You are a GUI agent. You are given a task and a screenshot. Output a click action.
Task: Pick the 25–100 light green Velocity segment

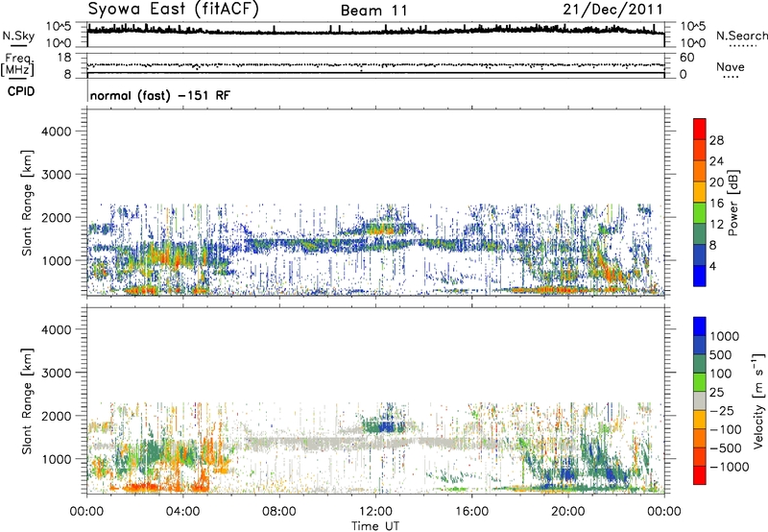tap(700, 382)
